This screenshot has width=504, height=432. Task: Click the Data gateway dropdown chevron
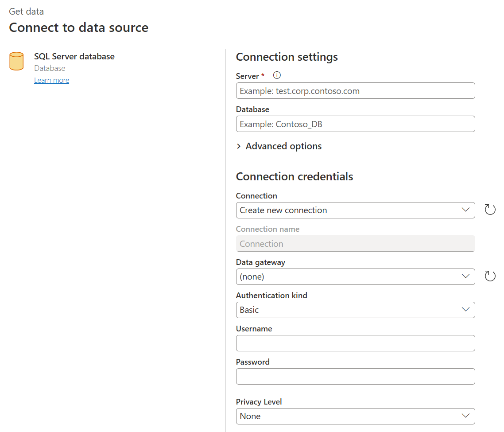pos(465,276)
